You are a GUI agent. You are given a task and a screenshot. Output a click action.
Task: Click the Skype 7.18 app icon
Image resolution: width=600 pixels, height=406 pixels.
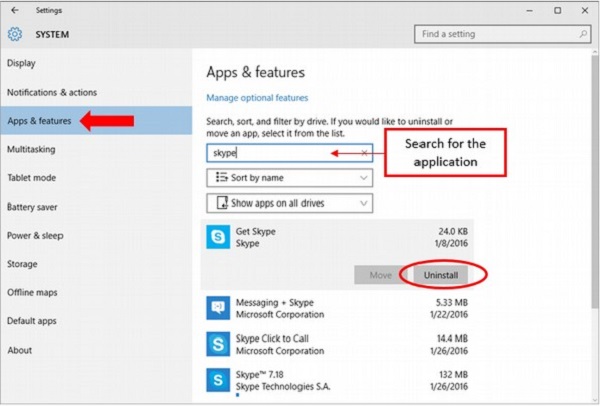[217, 381]
